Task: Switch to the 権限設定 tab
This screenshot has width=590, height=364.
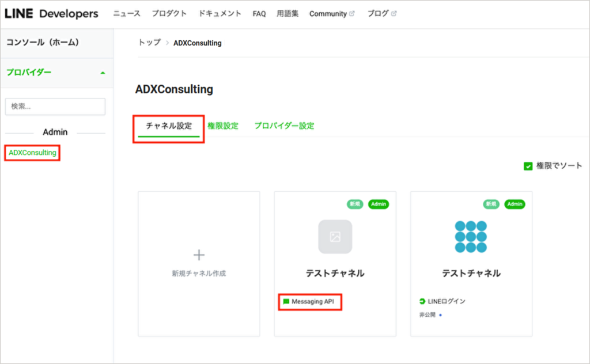Action: point(222,126)
